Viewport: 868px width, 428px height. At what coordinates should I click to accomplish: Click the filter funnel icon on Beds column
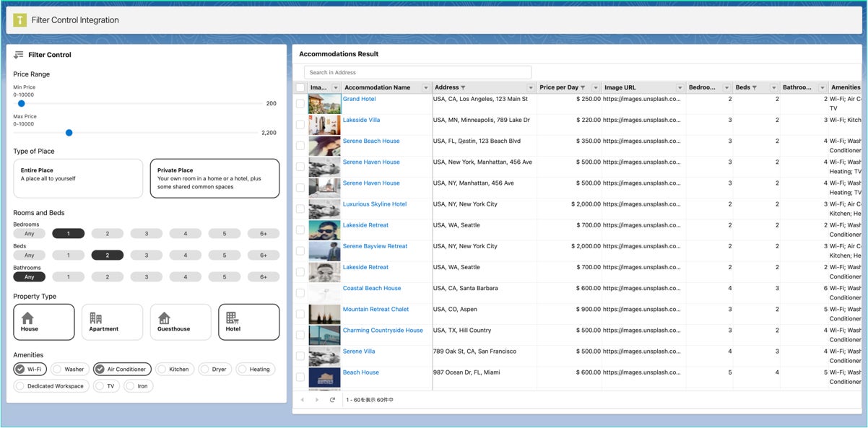pyautogui.click(x=755, y=87)
